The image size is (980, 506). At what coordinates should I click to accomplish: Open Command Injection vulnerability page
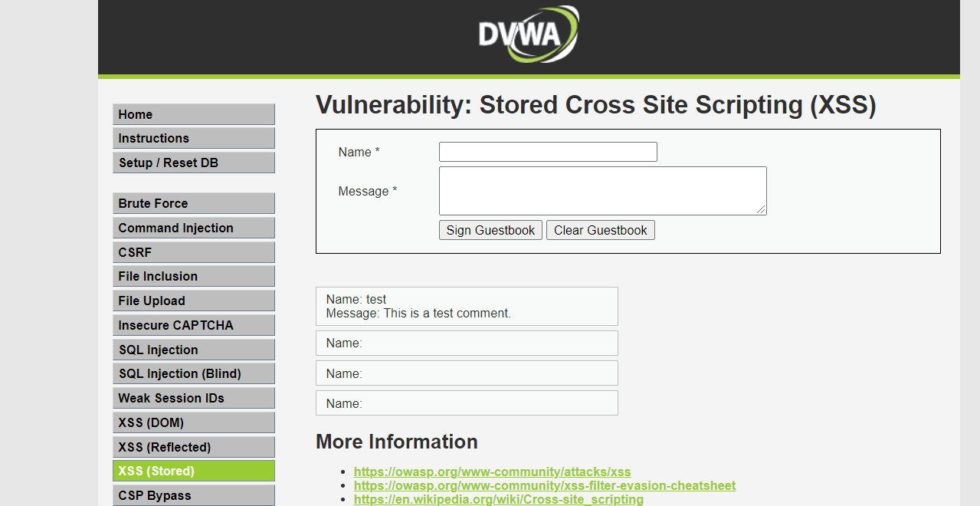tap(193, 228)
